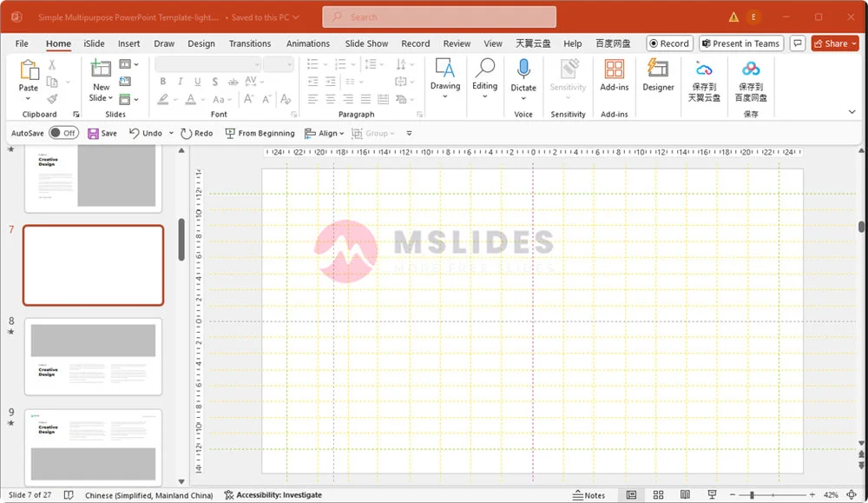Viewport: 868px width, 503px height.
Task: Open the Paste options dropdown arrow
Action: [x=29, y=99]
